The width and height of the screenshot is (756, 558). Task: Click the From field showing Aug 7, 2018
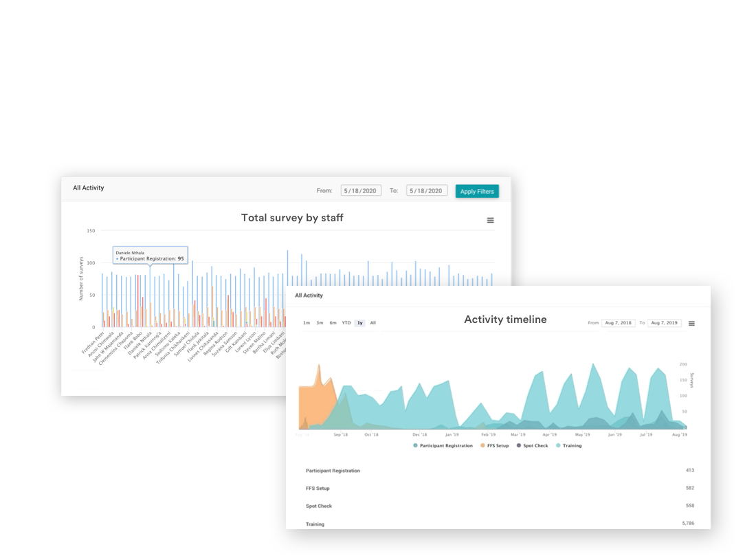point(619,323)
